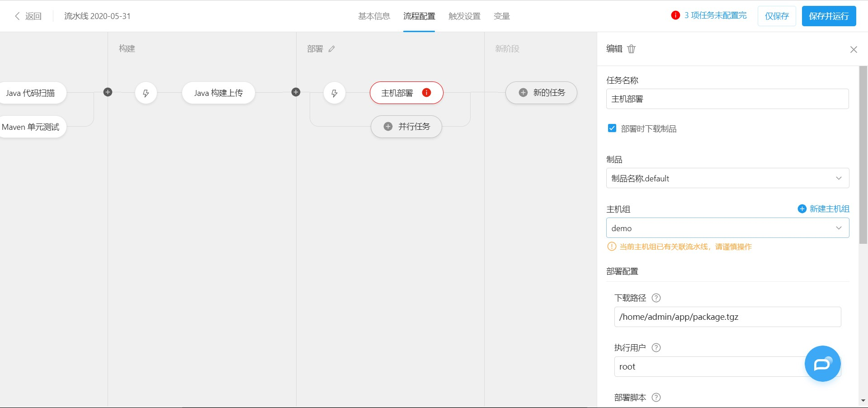Delete the task using the trash icon

pos(632,49)
